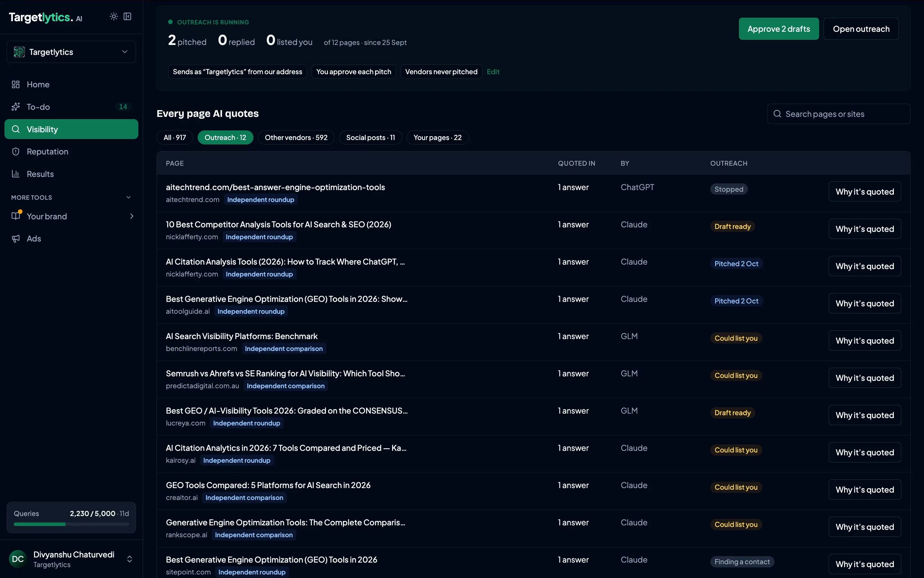Viewport: 924px width, 578px height.
Task: Open the AI Search Visibility Platforms: Benchmark page
Action: (241, 337)
